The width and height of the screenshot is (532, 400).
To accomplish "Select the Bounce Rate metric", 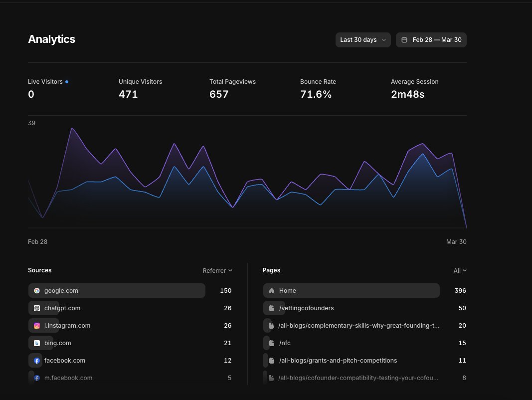I will click(318, 88).
